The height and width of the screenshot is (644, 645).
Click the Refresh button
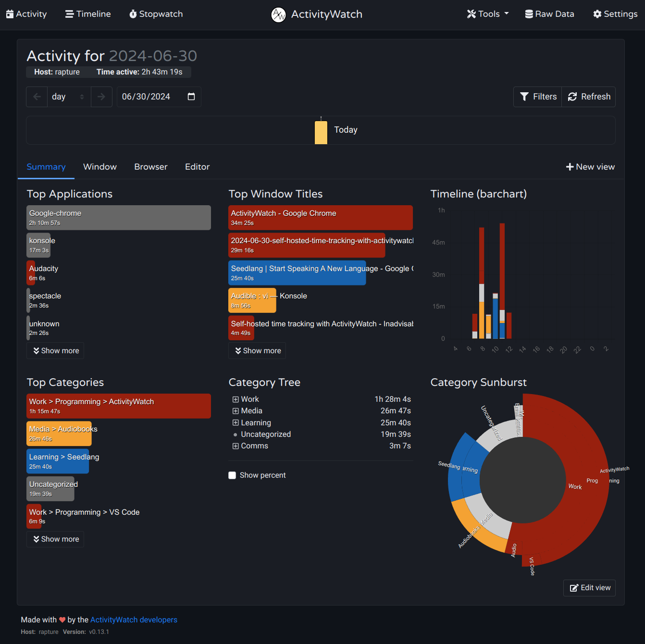589,97
